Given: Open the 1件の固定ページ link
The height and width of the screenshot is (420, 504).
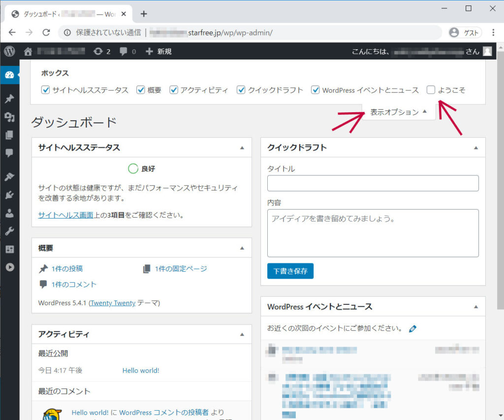Looking at the screenshot, I should click(x=181, y=269).
